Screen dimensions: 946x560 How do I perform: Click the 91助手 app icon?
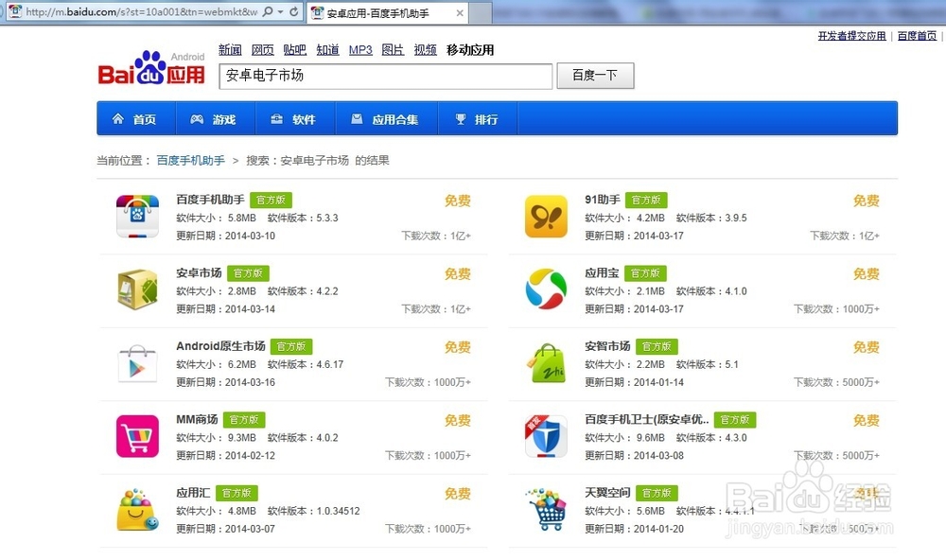pos(545,216)
